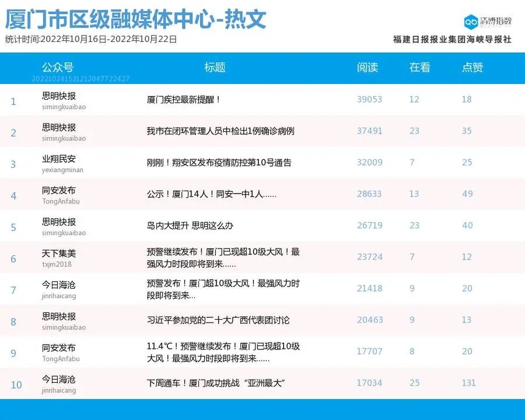Open the 下周通车 “亚洲最大” article
This screenshot has height=420, width=525.
[x=215, y=383]
